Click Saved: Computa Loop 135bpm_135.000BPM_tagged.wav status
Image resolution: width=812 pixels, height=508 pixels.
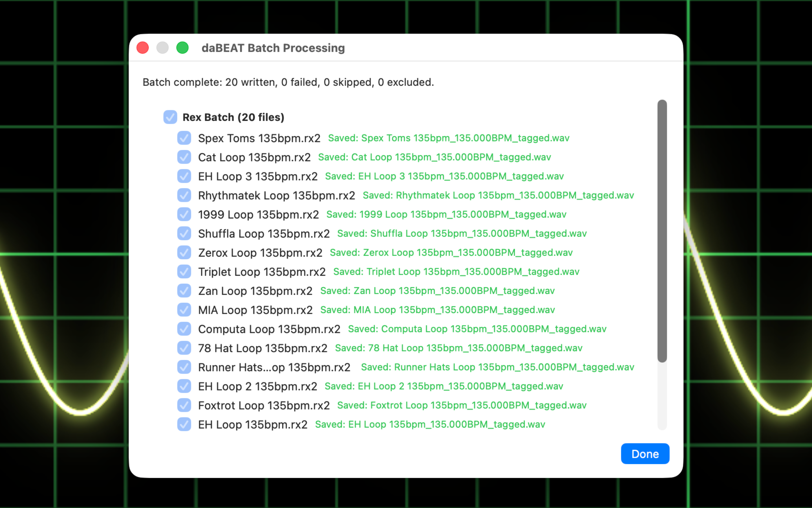click(x=477, y=329)
